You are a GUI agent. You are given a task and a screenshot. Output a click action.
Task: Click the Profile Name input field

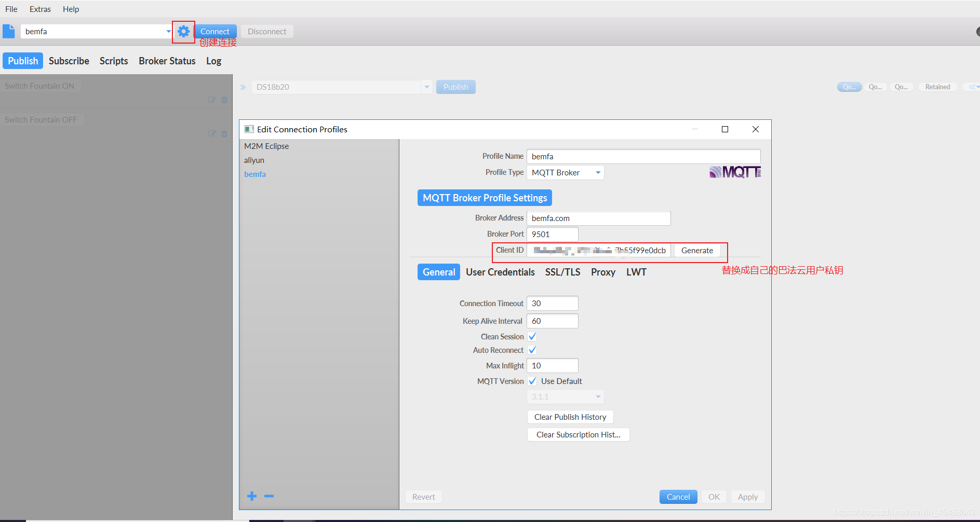pos(643,157)
